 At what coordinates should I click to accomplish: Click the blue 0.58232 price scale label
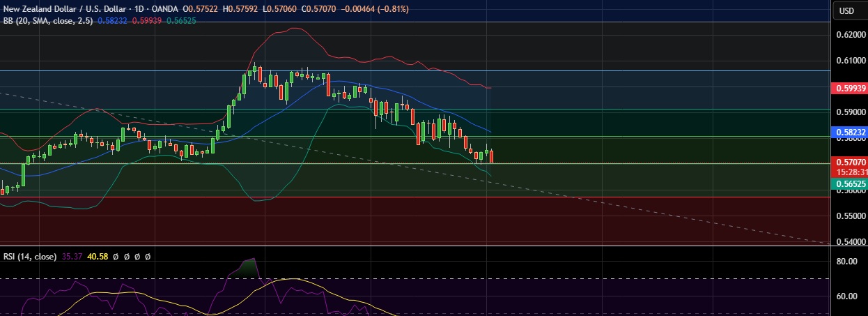point(849,132)
